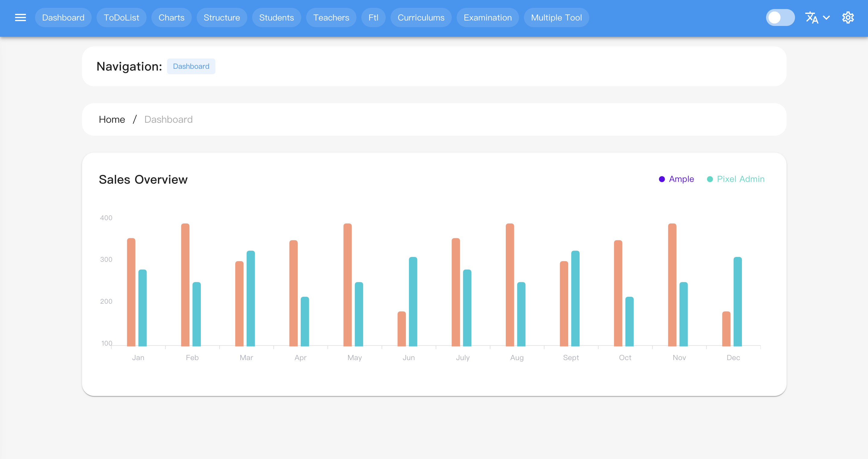Open the hamburger menu icon

pyautogui.click(x=21, y=17)
